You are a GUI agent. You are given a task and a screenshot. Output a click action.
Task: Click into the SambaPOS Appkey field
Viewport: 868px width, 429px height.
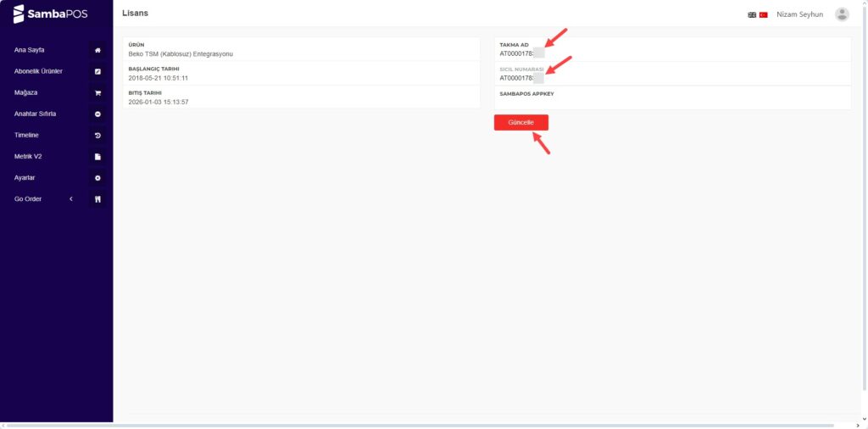click(672, 103)
